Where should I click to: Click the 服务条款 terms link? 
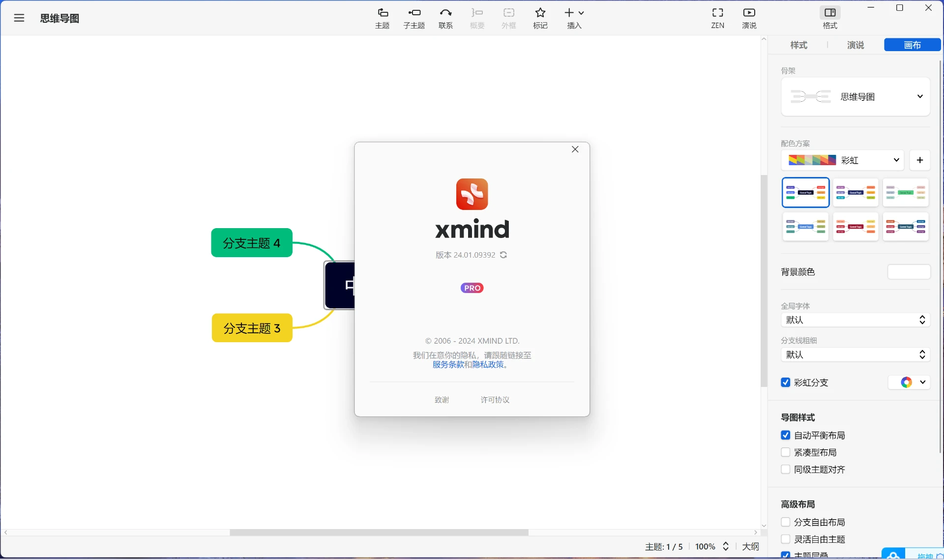[x=448, y=365]
